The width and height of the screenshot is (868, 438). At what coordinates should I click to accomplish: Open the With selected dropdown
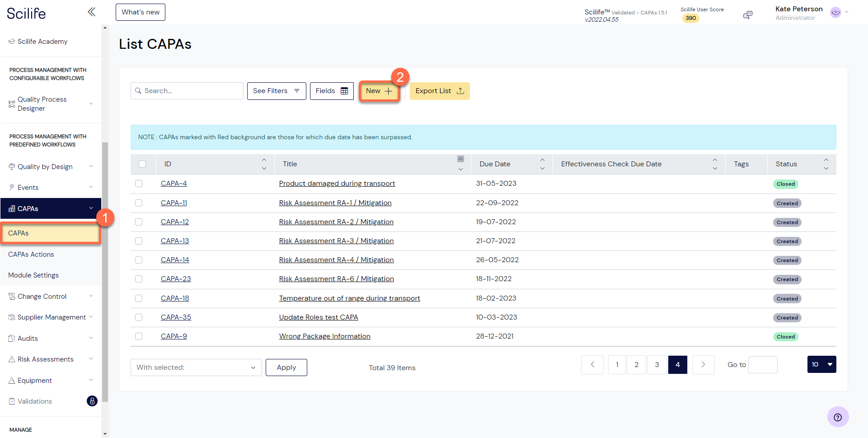pos(196,367)
